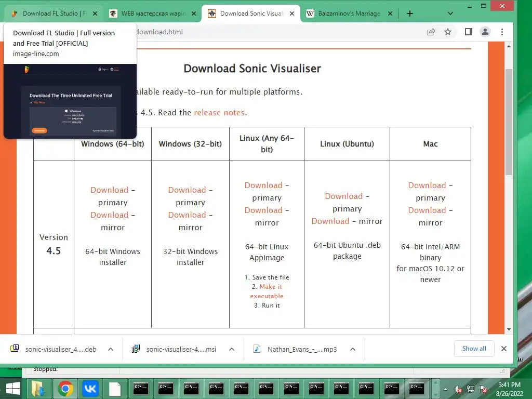Screen dimensions: 532x399
Task: Open the Windows Start menu
Action: (x=13, y=389)
